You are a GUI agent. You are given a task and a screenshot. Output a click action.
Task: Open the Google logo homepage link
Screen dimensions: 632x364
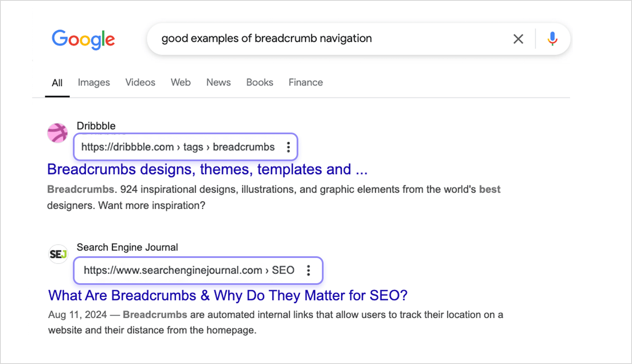click(83, 40)
